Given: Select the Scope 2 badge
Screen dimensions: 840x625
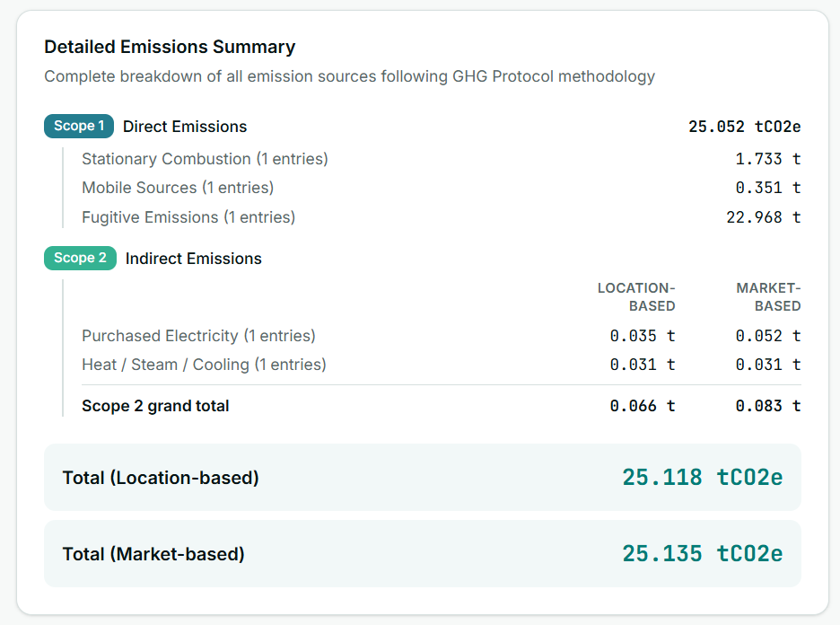Looking at the screenshot, I should (78, 258).
